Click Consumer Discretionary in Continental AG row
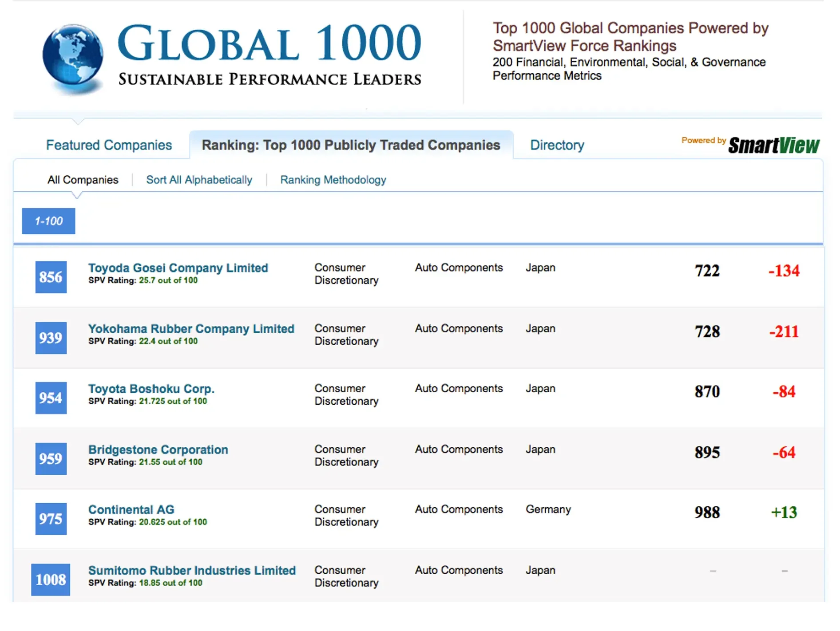 click(346, 516)
